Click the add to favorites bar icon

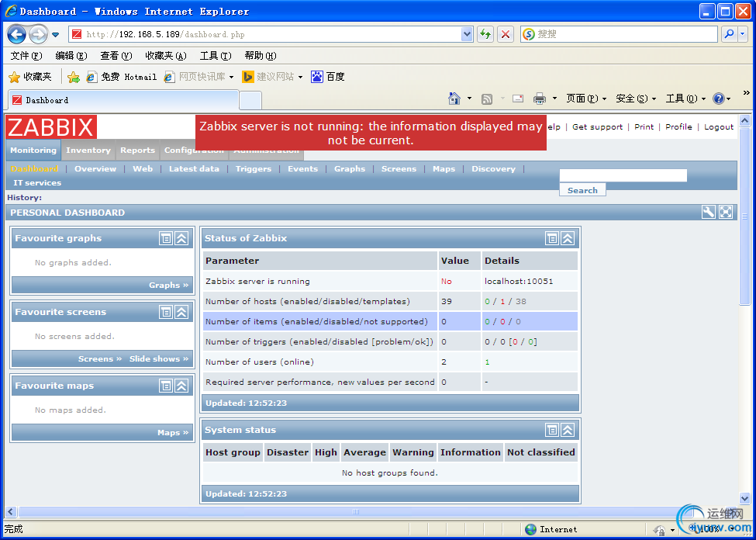[74, 77]
